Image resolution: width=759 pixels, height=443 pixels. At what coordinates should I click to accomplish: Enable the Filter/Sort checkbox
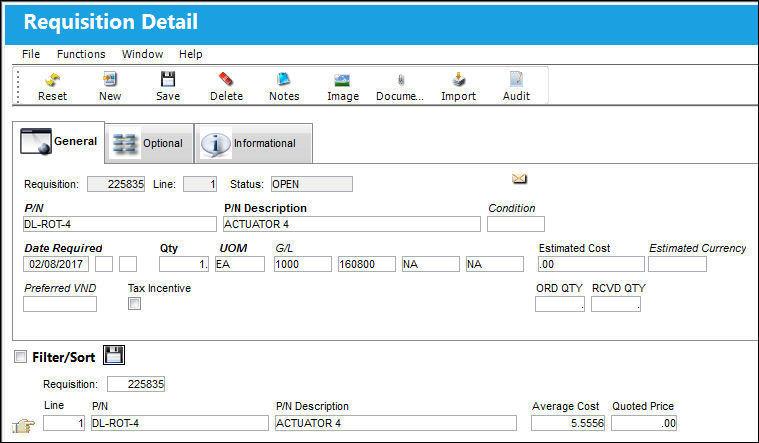click(20, 357)
